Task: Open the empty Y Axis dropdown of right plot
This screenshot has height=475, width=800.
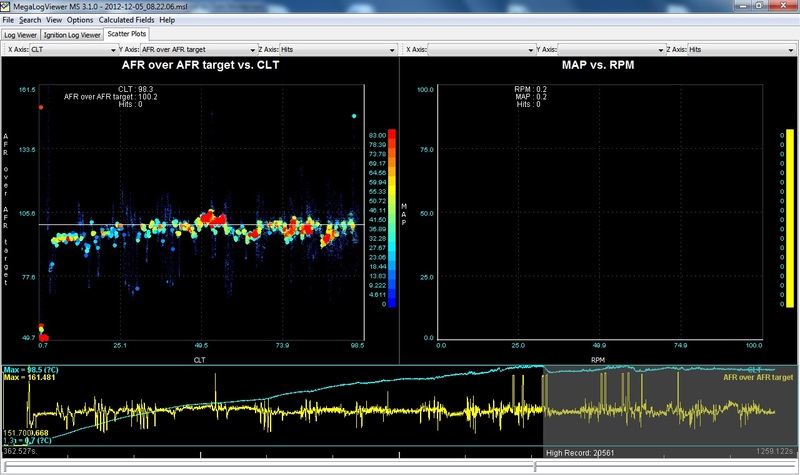Action: 611,48
